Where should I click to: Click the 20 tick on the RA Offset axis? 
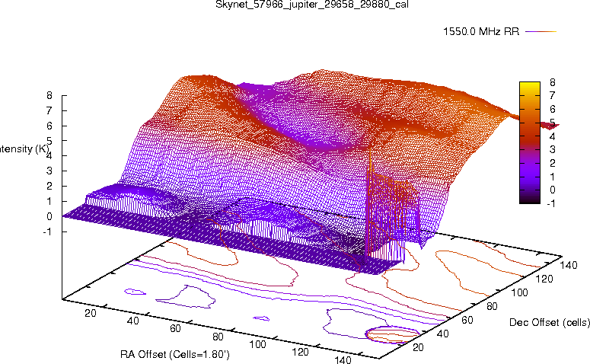91,313
